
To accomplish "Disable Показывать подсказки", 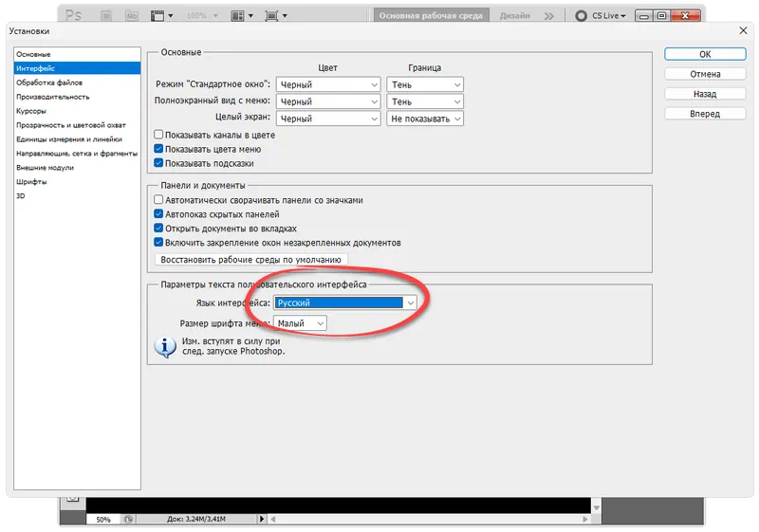I will point(158,163).
